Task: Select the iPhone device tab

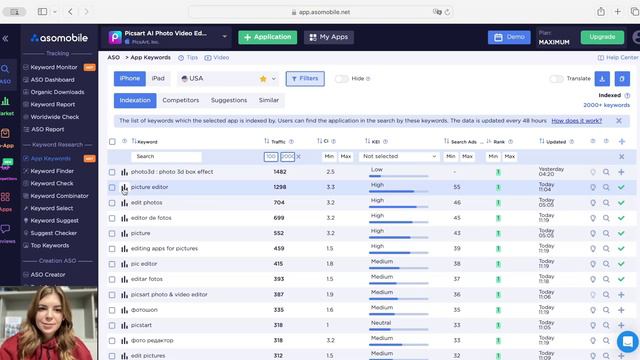Action: [130, 79]
